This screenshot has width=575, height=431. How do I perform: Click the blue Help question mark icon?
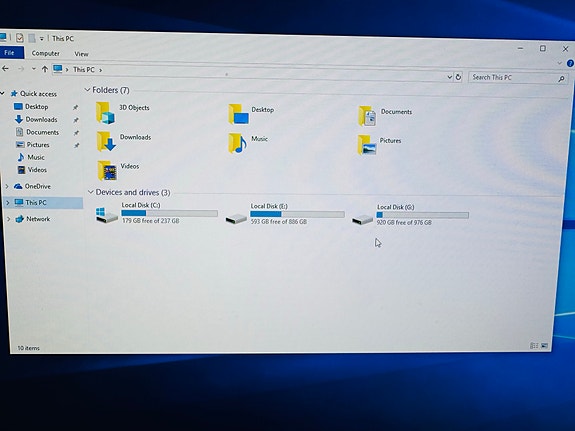click(x=570, y=63)
